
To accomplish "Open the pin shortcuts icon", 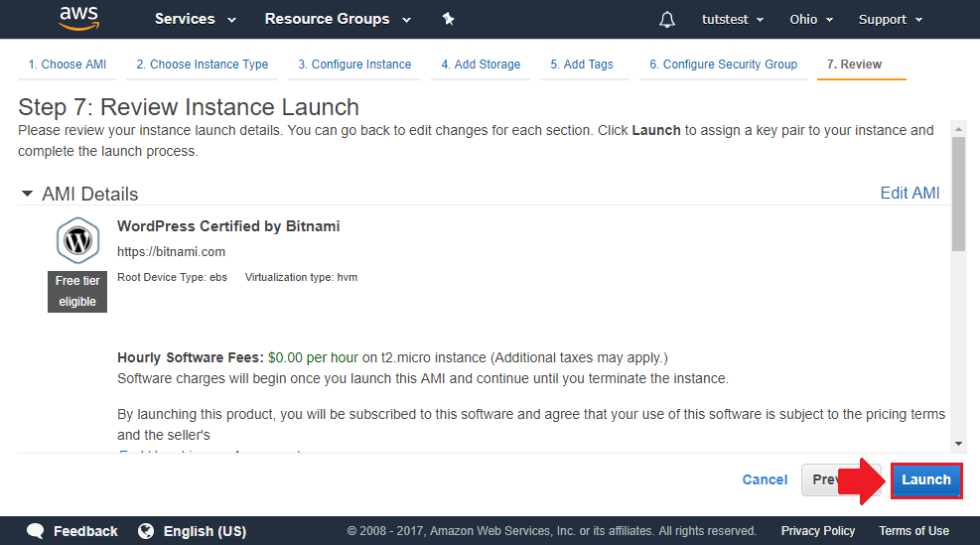I will pyautogui.click(x=448, y=19).
